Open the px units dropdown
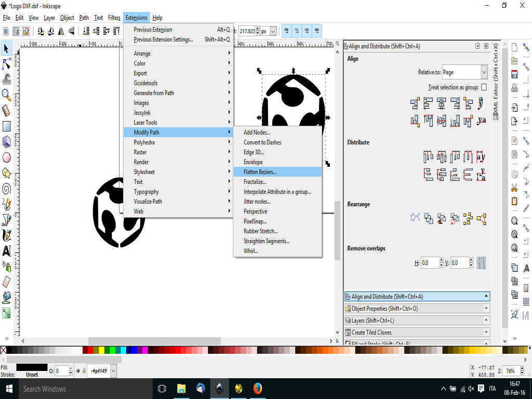The width and height of the screenshot is (532, 399). [x=273, y=31]
